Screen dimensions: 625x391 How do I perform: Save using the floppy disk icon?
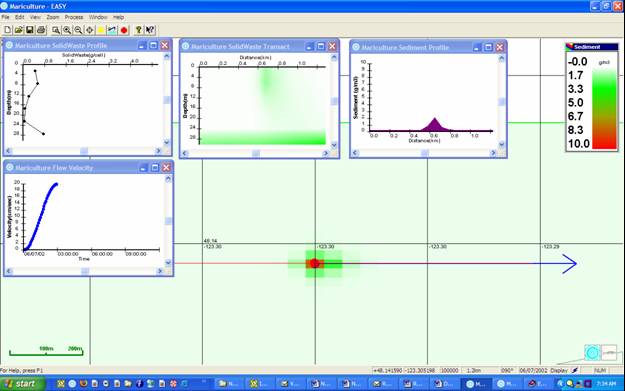[x=29, y=30]
